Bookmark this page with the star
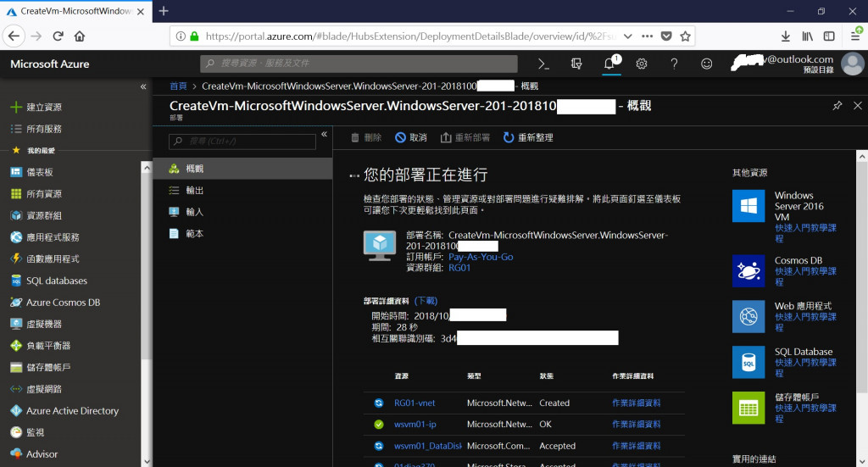The height and width of the screenshot is (467, 868). (x=685, y=36)
